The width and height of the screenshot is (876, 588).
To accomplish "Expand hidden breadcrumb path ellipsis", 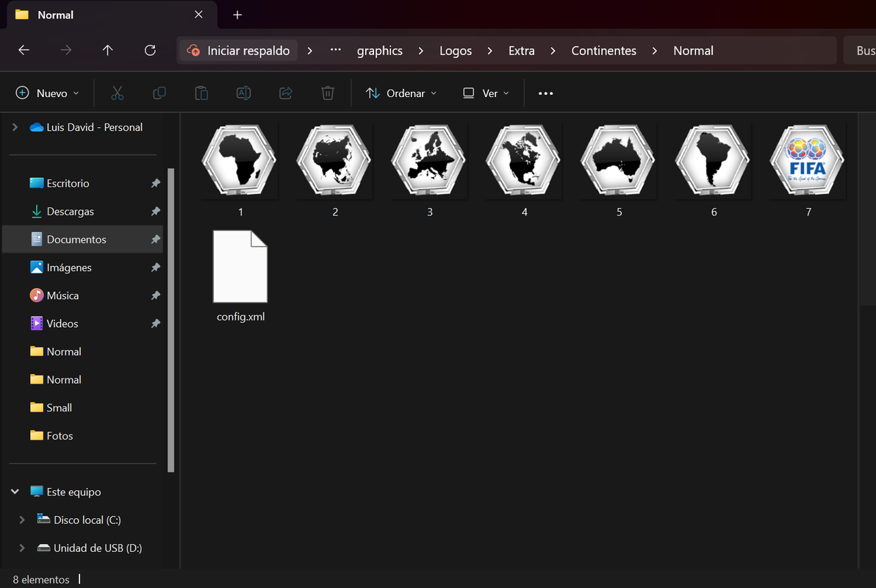I will (335, 50).
